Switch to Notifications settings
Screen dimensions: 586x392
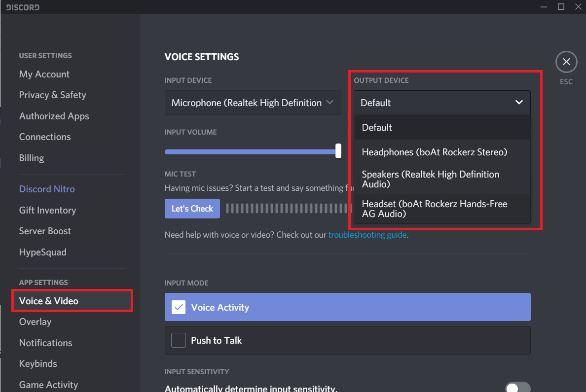pos(45,343)
